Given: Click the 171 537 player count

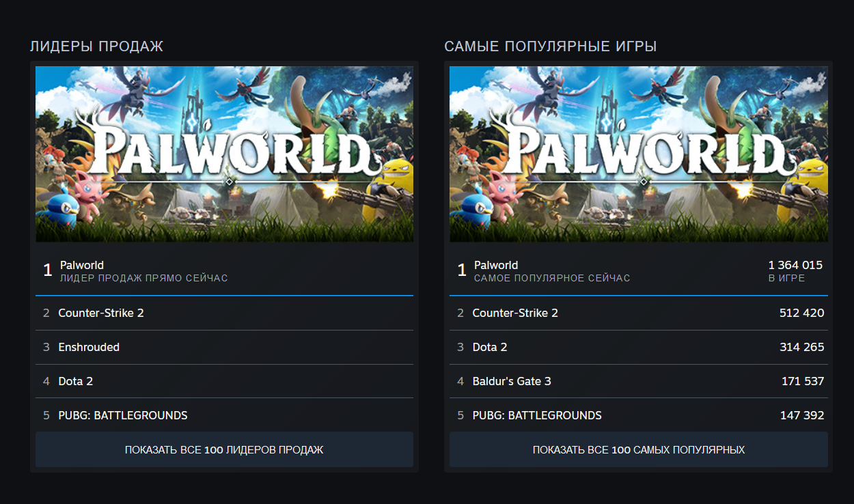Looking at the screenshot, I should [803, 381].
